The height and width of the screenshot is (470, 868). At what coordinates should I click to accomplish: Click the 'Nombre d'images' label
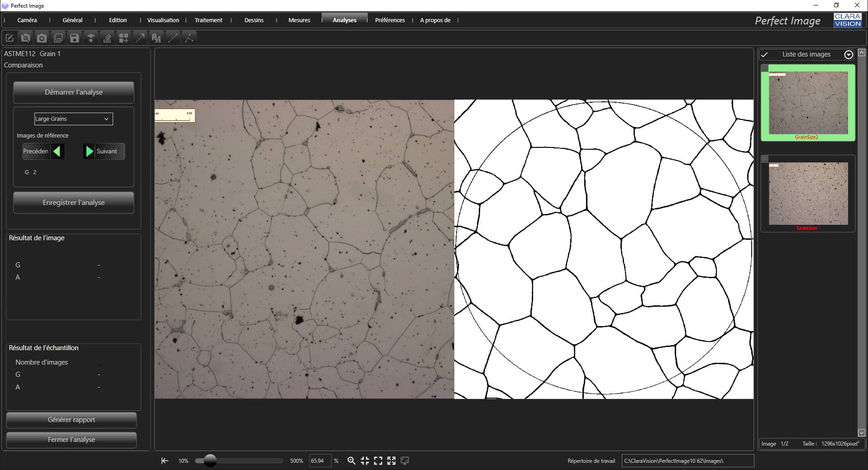[42, 362]
